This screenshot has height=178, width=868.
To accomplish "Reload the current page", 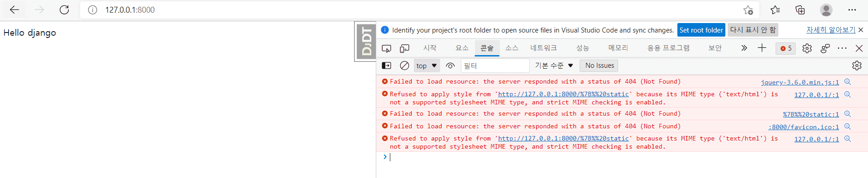I will tap(64, 10).
